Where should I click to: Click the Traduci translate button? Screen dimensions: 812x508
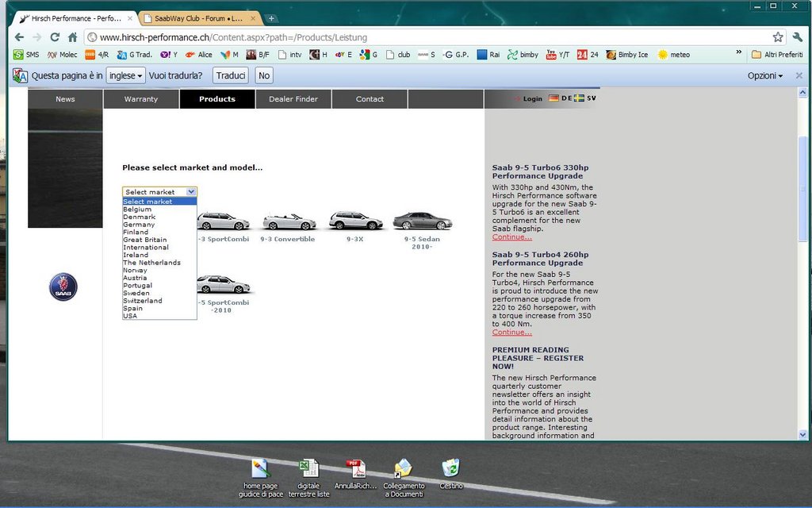[231, 75]
